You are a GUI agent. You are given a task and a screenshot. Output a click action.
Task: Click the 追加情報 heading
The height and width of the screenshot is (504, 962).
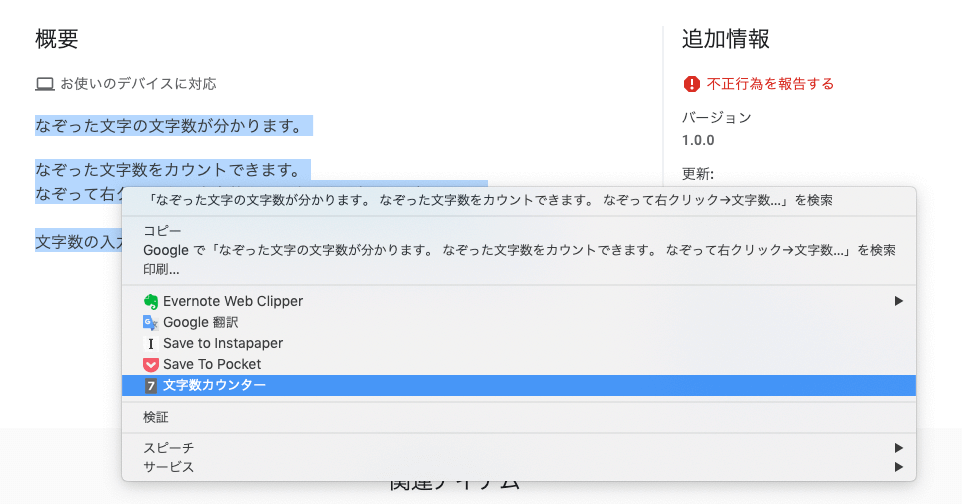[x=726, y=39]
